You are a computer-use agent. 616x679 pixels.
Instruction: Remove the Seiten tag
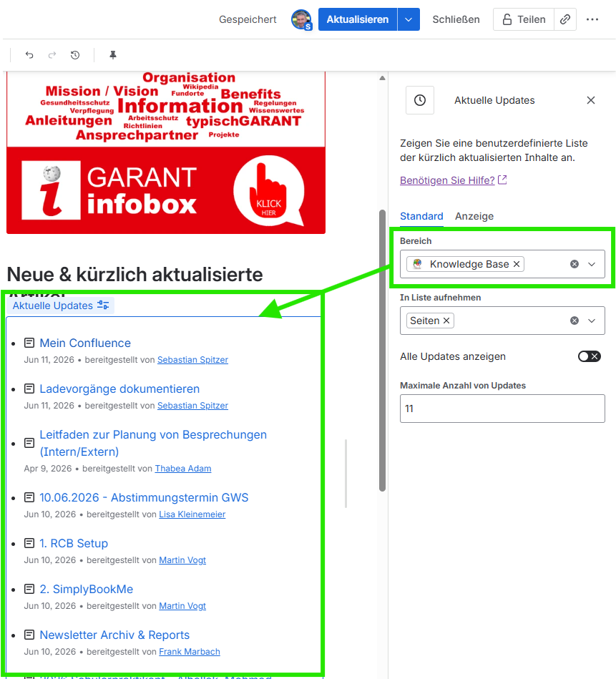tap(446, 321)
